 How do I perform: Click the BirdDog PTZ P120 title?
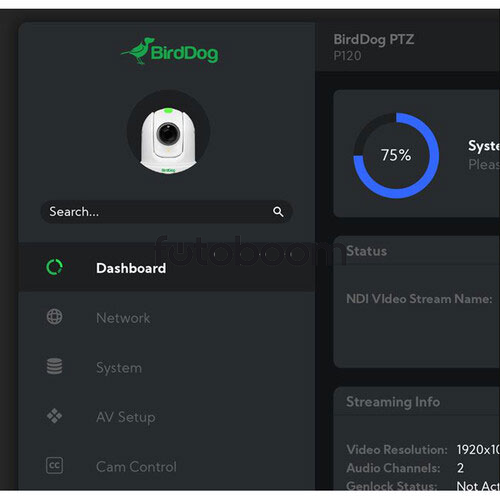pos(374,47)
